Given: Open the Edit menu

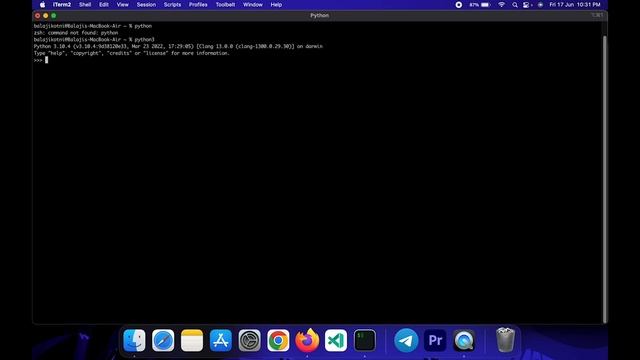Looking at the screenshot, I should (x=104, y=5).
